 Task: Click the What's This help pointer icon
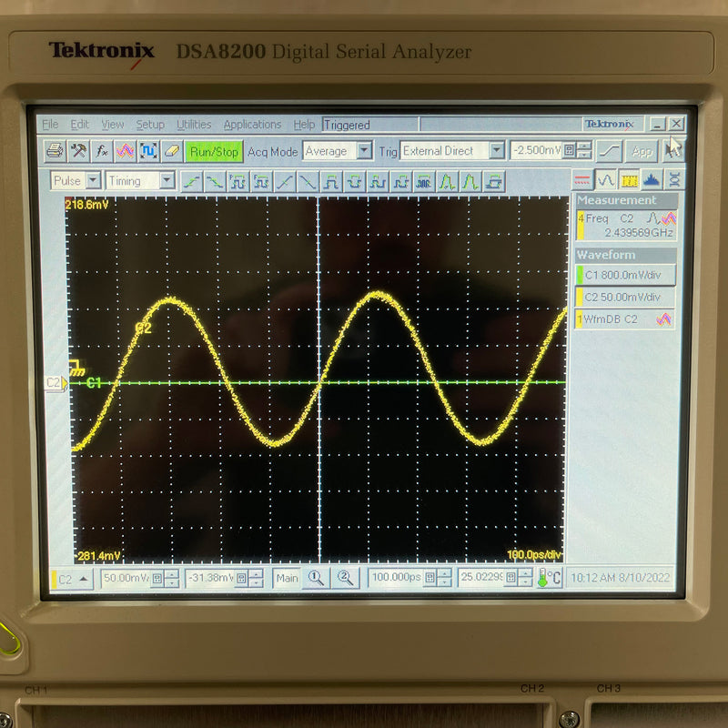[x=673, y=150]
